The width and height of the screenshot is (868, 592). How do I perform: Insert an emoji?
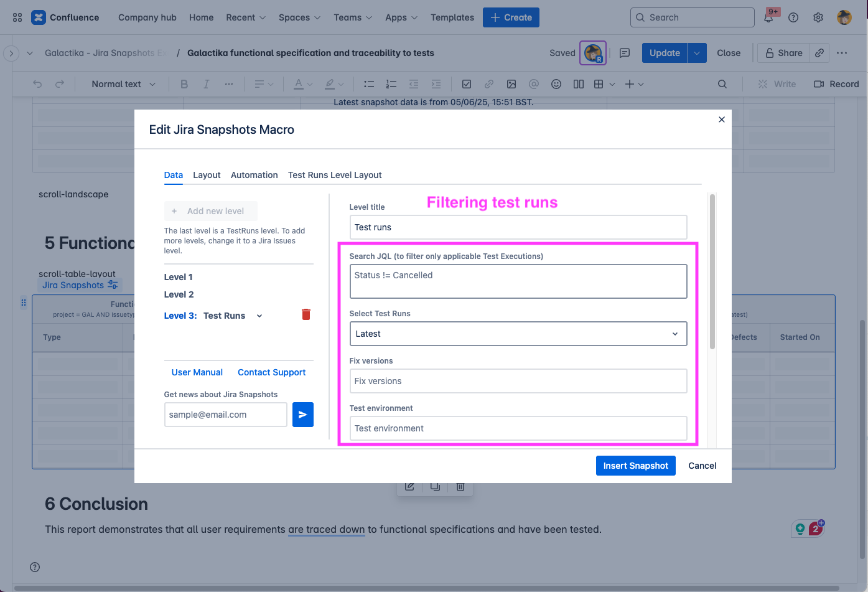pyautogui.click(x=556, y=84)
